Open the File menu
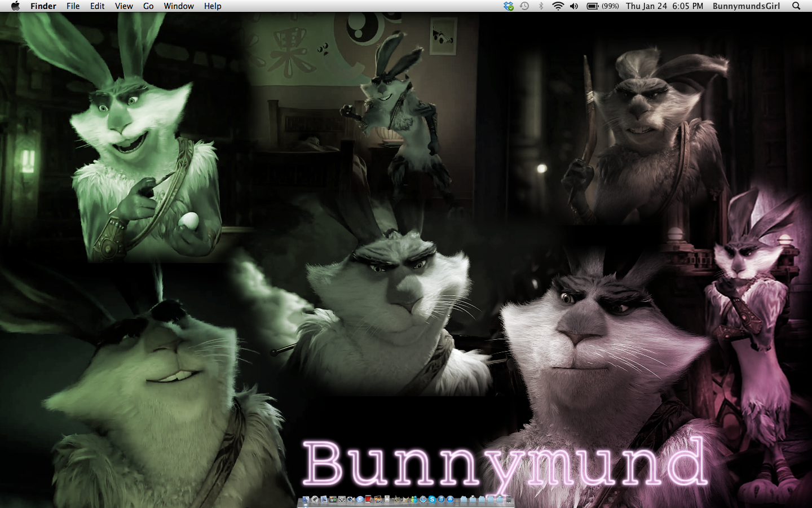 73,6
